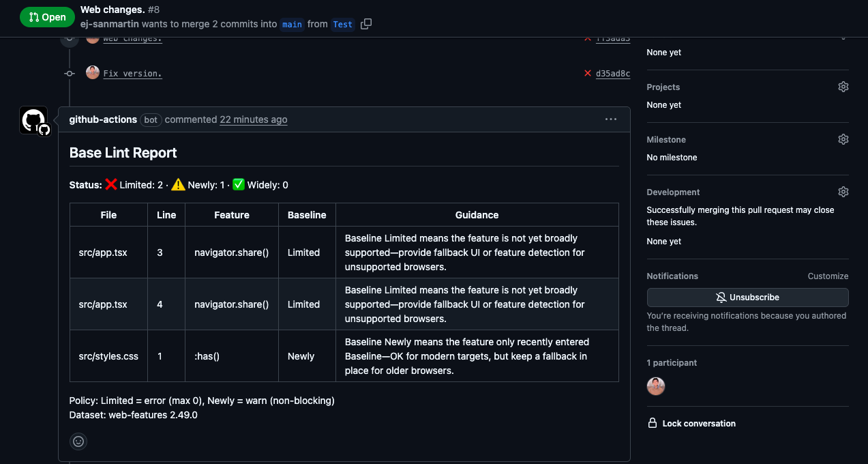Add an emoji reaction to the comment
Screen dimensions: 868x464
(x=78, y=441)
